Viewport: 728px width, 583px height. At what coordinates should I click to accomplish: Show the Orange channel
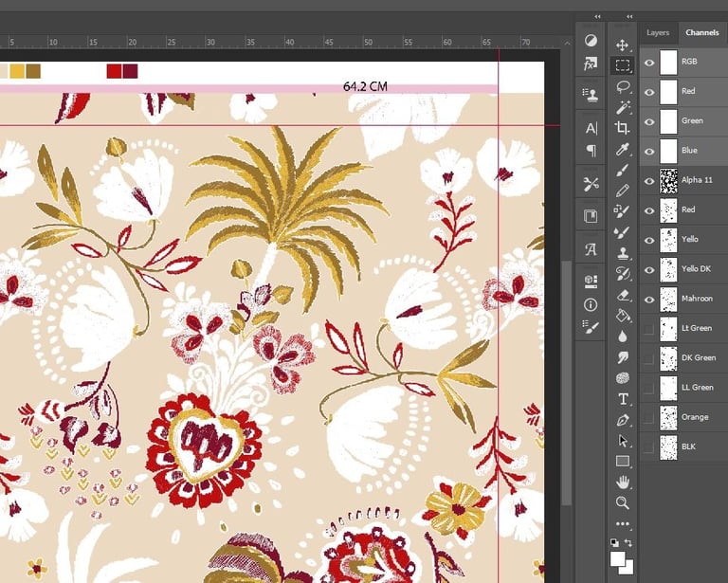[649, 418]
